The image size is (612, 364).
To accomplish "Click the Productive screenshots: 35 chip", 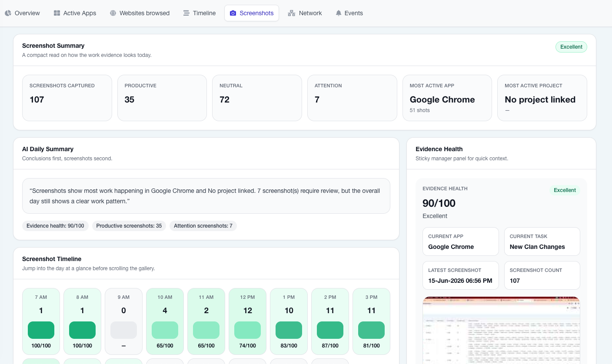I will coord(129,226).
